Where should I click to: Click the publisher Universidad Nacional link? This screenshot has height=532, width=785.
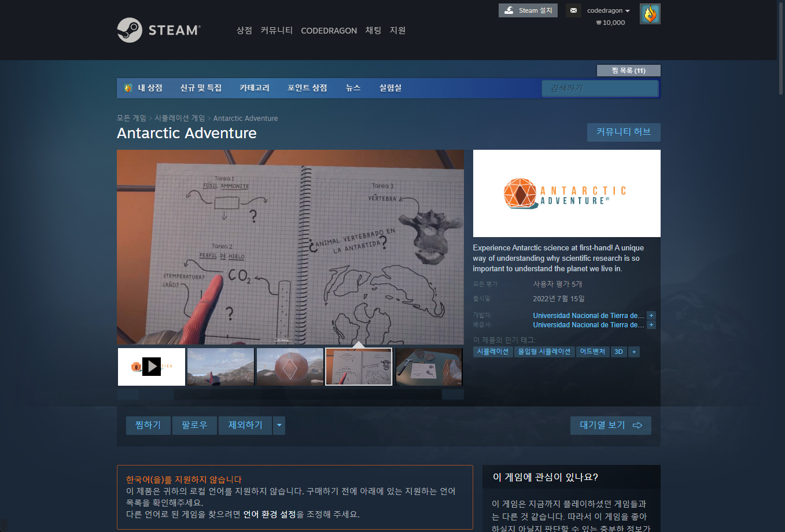(588, 325)
